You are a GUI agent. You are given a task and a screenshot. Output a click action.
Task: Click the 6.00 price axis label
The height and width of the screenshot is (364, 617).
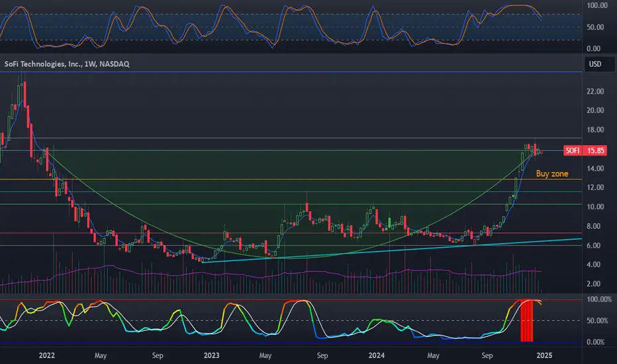pos(593,246)
